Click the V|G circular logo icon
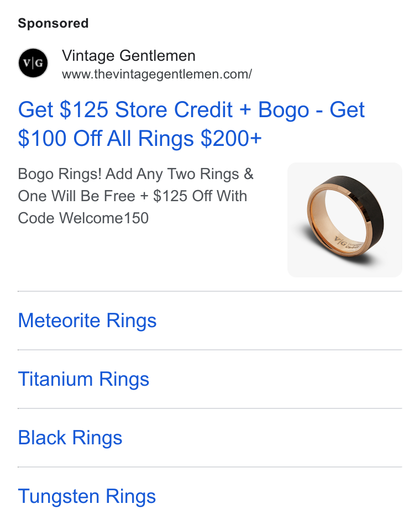 click(33, 63)
